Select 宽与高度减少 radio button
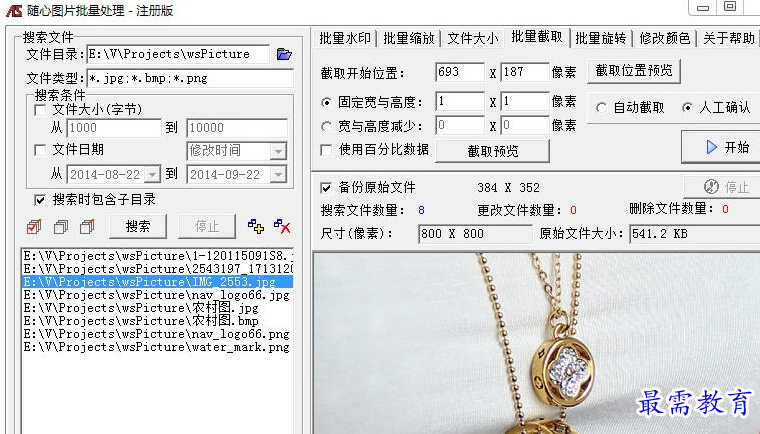The width and height of the screenshot is (760, 434). click(x=326, y=127)
